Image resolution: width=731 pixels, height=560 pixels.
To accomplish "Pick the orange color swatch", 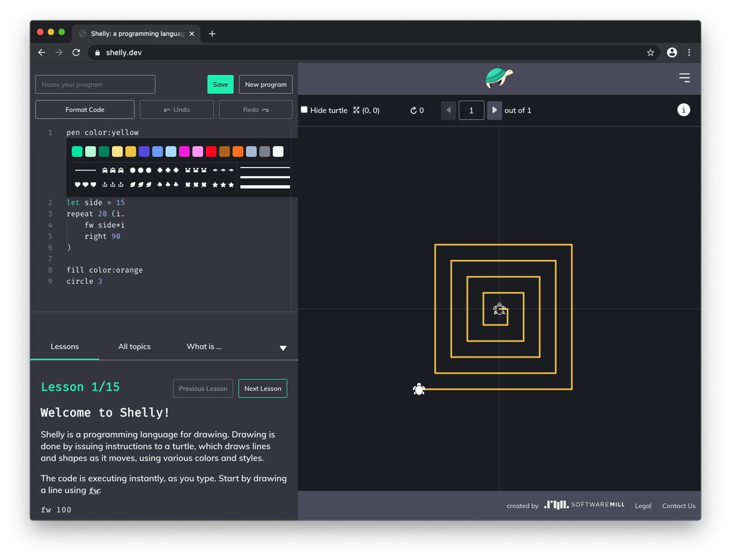I will coord(238,152).
